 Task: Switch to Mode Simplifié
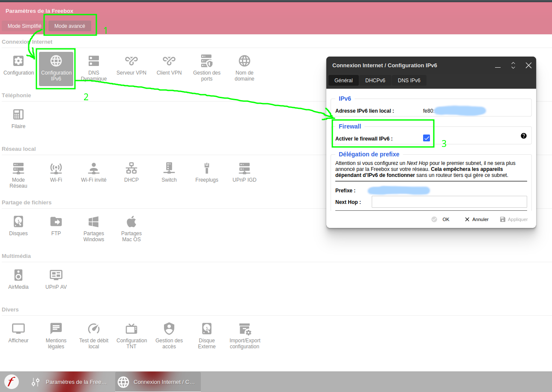click(x=24, y=26)
